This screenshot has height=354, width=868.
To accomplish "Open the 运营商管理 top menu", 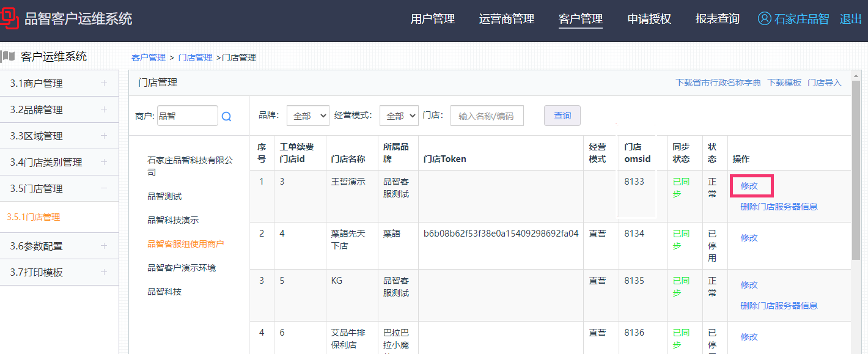I will coord(507,19).
